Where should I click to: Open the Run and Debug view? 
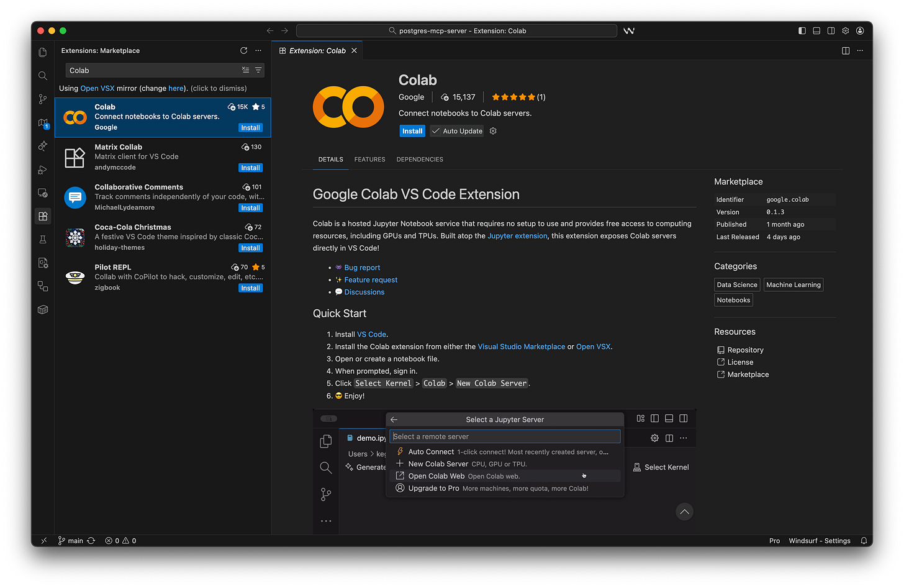pos(43,170)
